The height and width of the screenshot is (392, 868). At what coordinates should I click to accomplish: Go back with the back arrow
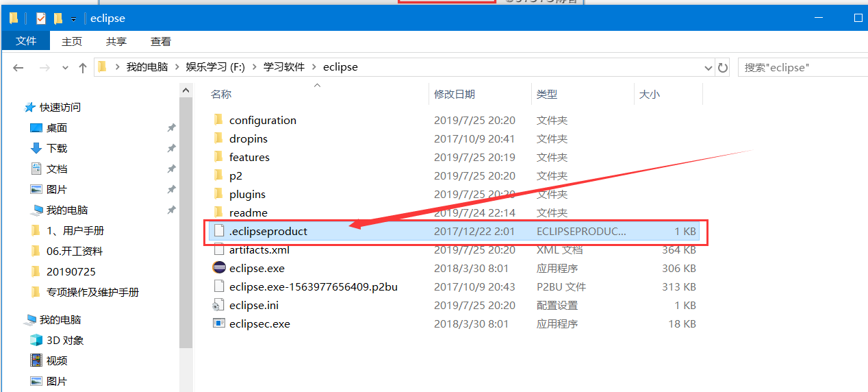(18, 67)
